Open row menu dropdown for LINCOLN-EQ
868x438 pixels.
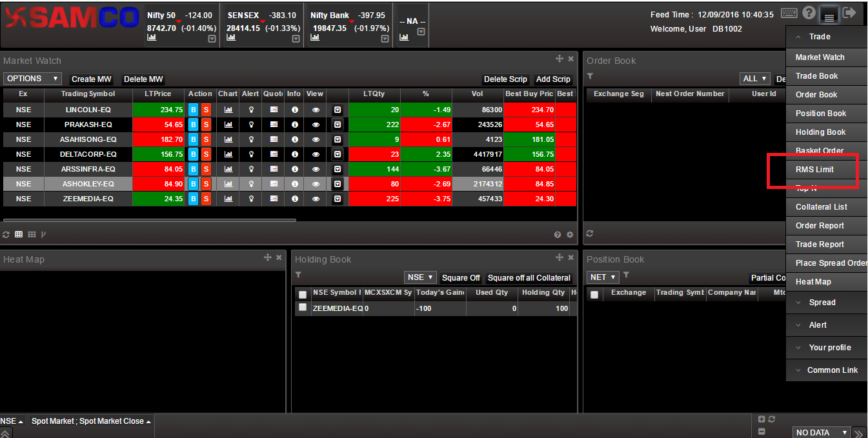pos(338,110)
